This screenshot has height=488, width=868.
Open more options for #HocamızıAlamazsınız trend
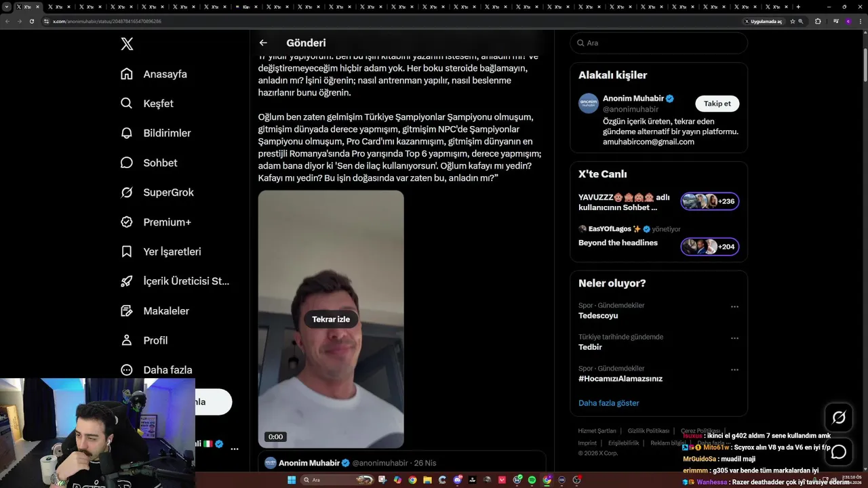tap(734, 370)
